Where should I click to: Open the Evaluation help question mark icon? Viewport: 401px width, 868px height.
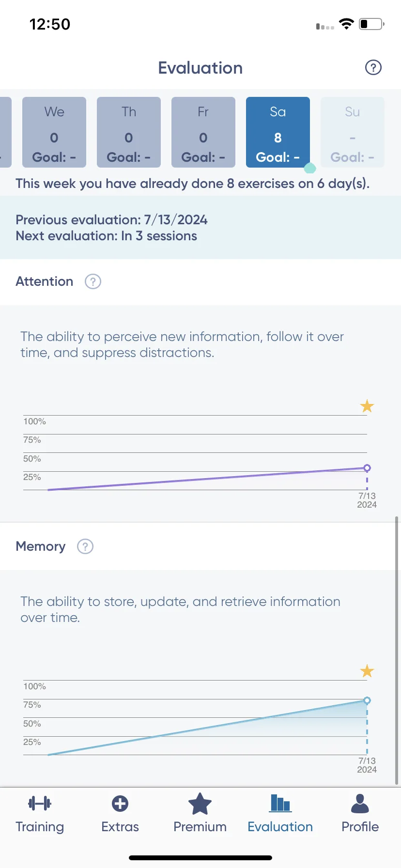tap(373, 67)
